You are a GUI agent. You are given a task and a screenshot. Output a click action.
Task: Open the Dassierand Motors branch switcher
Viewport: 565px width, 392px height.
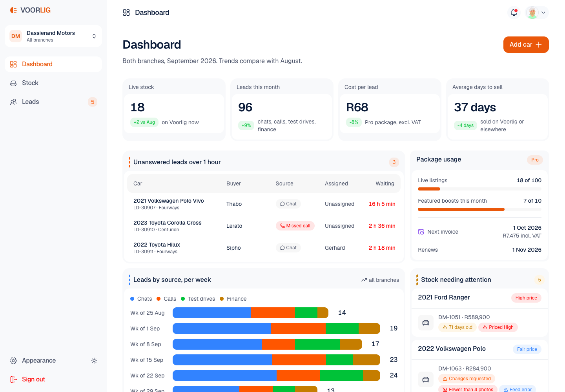(x=53, y=36)
